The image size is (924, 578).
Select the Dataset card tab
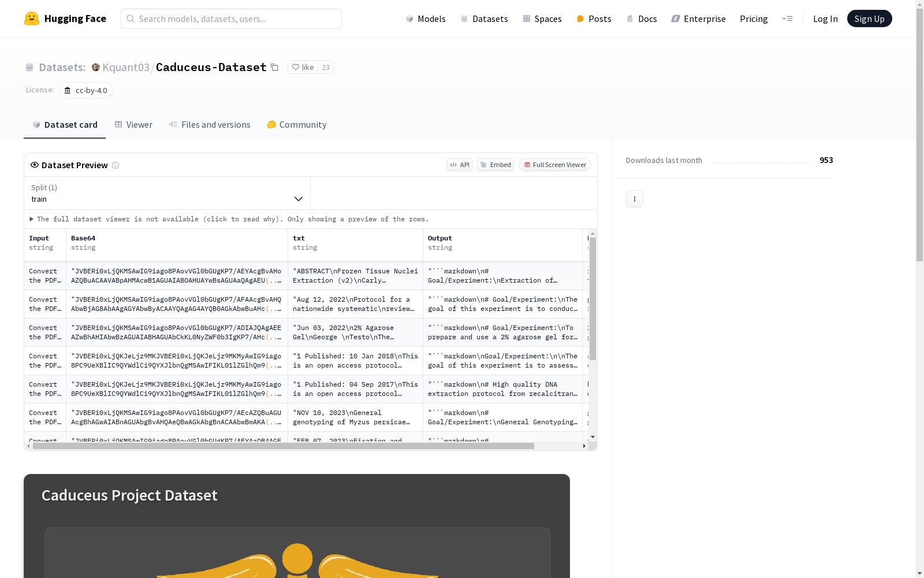(x=65, y=124)
